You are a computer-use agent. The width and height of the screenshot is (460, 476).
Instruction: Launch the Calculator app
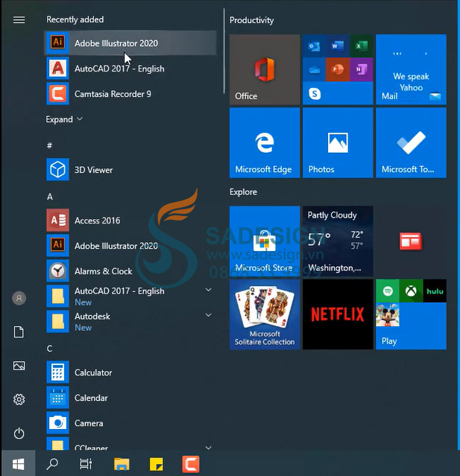93,372
